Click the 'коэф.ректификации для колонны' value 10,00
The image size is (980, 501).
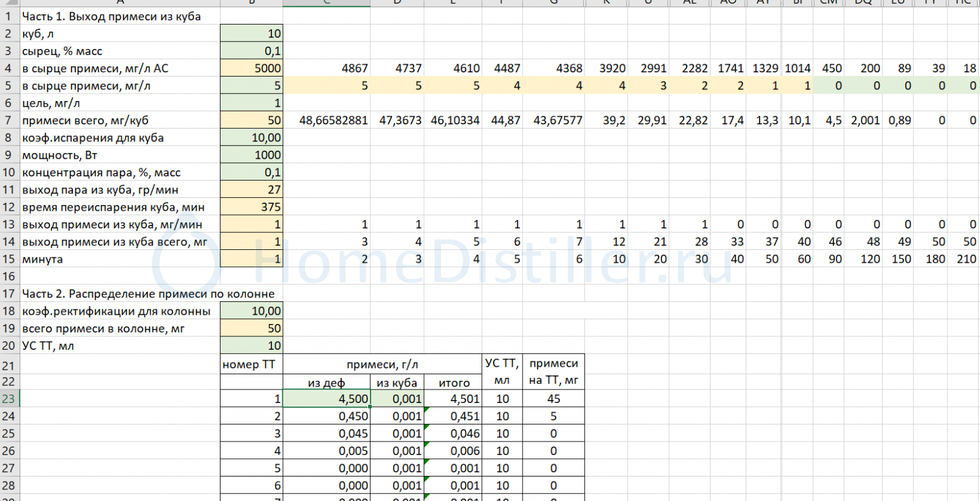[251, 311]
